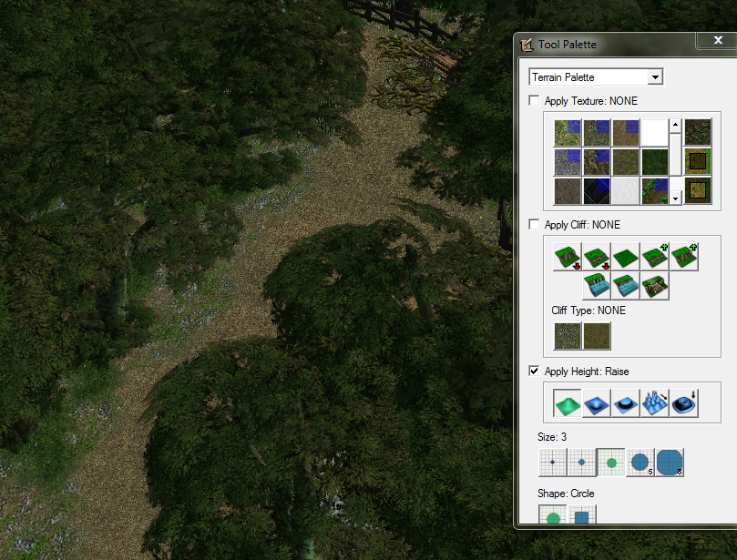
Task: Select the middle boundary tile right of the scrollbar
Action: pos(698,161)
